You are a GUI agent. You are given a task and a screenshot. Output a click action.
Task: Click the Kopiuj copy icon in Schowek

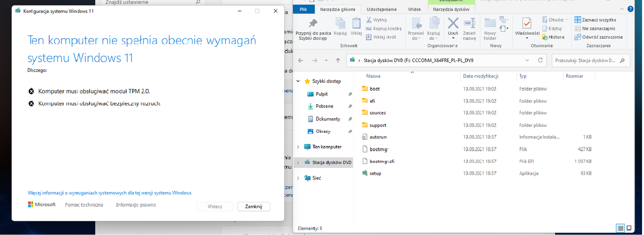coord(341,23)
